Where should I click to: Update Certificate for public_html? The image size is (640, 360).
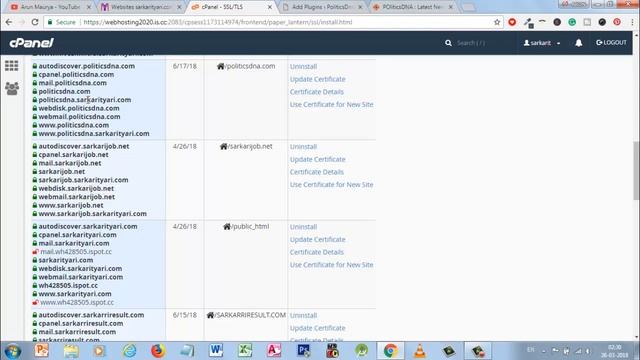[318, 240]
